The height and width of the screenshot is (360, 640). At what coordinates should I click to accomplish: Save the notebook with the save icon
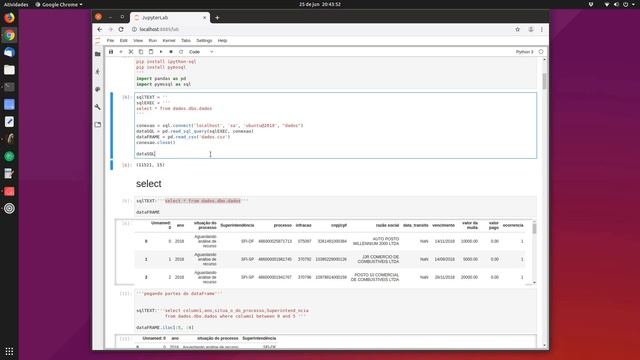tap(111, 52)
